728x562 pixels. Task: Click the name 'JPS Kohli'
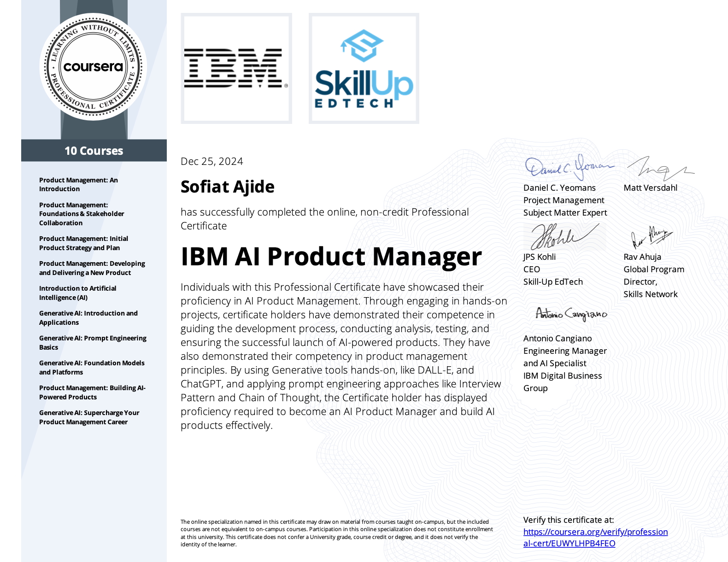coord(540,257)
